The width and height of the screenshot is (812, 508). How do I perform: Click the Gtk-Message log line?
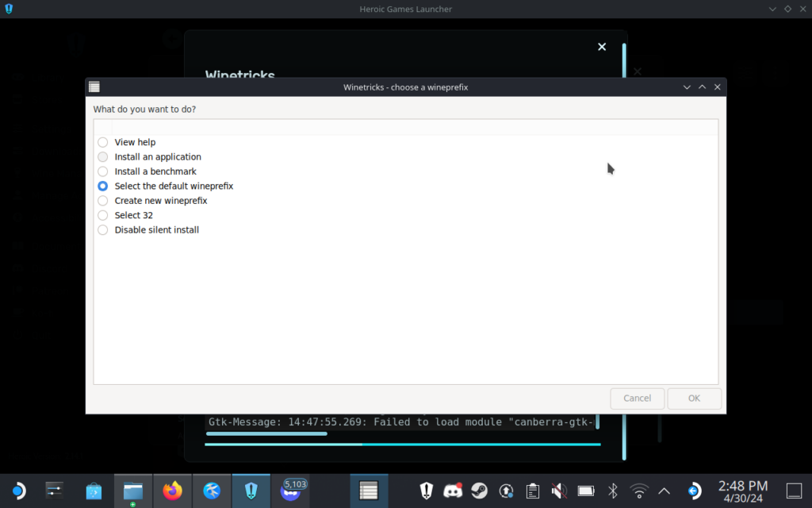[x=400, y=422]
